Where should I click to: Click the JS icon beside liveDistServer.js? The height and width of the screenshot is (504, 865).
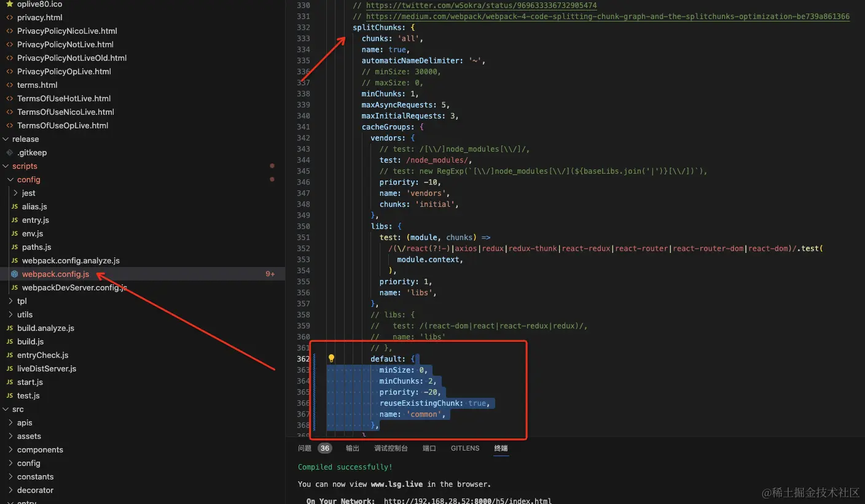point(10,368)
